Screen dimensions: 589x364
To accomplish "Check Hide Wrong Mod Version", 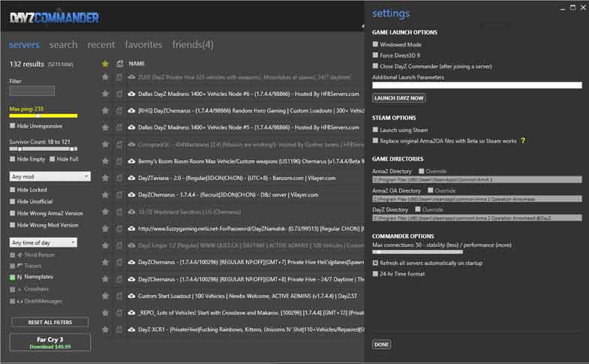I will [13, 225].
